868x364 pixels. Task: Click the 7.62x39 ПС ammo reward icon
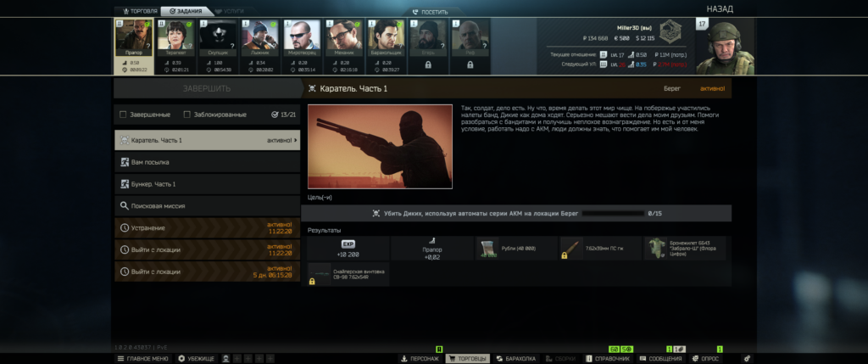pyautogui.click(x=572, y=248)
